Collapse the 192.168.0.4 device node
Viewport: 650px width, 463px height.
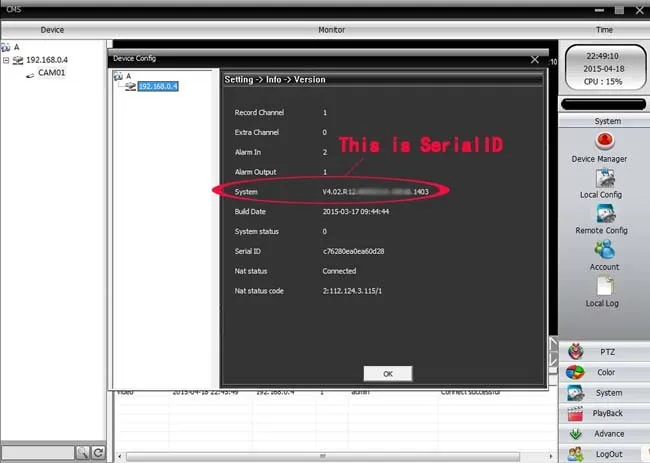pyautogui.click(x=6, y=60)
